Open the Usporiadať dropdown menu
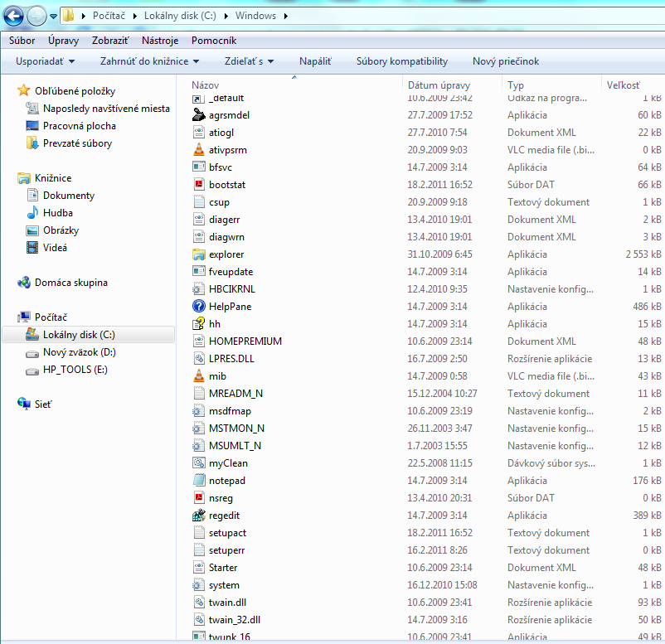 [45, 61]
